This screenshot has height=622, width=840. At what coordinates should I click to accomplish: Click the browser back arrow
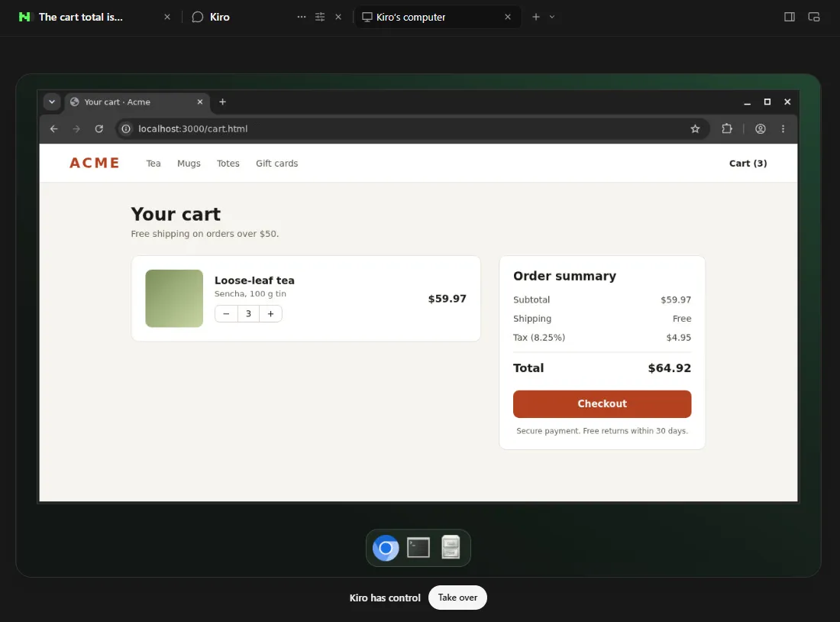pos(53,128)
